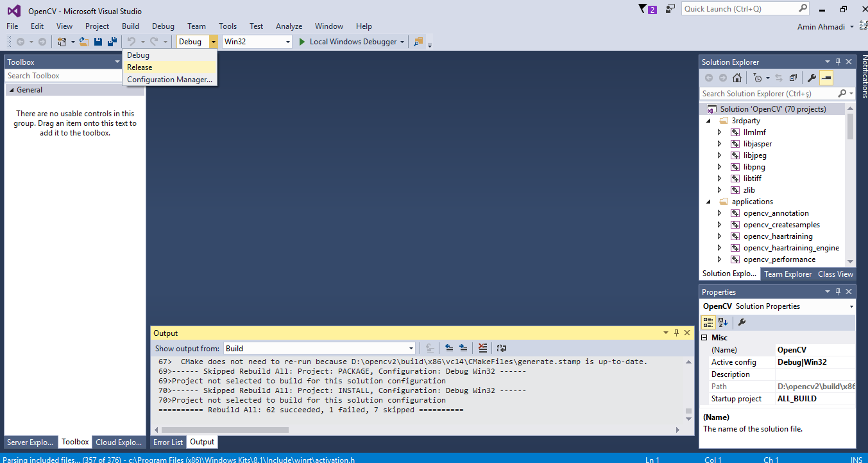Viewport: 868px width, 463px height.
Task: Switch Properties to Alphabetical sort
Action: tap(723, 322)
